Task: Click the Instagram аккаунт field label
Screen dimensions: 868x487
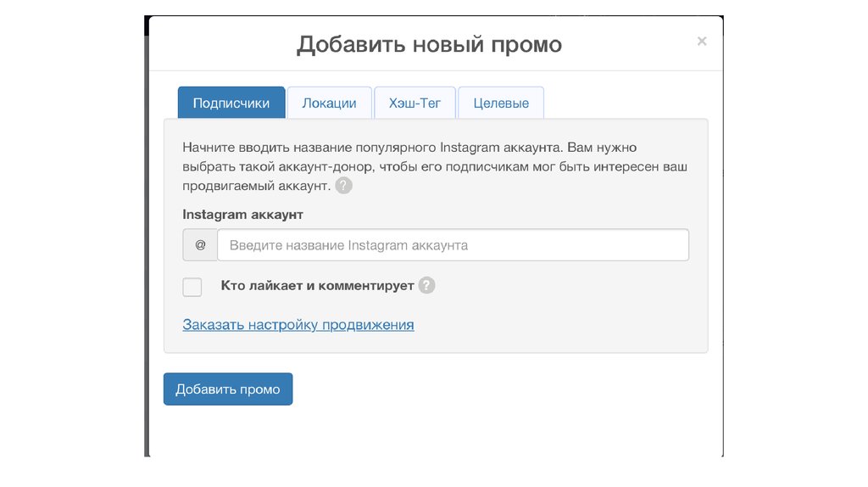Action: point(242,215)
